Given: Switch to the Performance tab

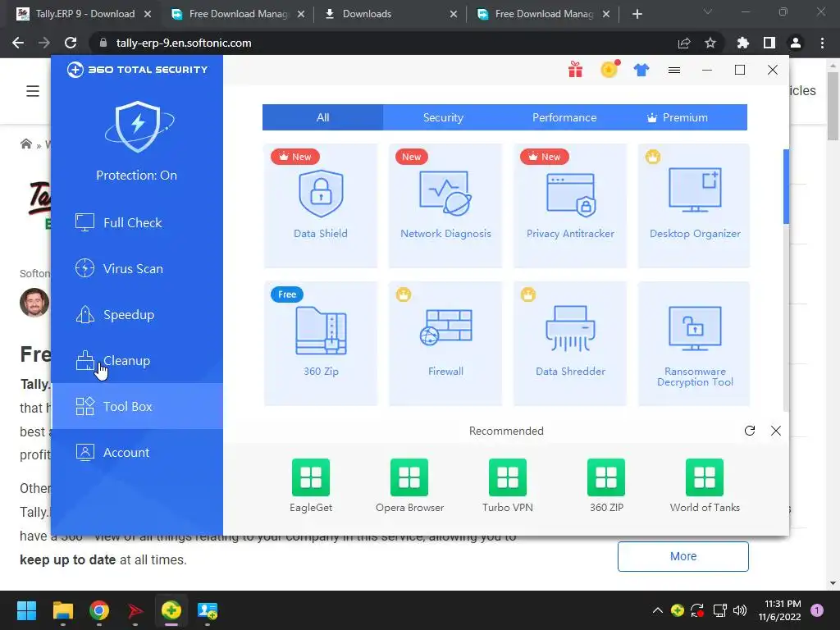Looking at the screenshot, I should click(564, 117).
